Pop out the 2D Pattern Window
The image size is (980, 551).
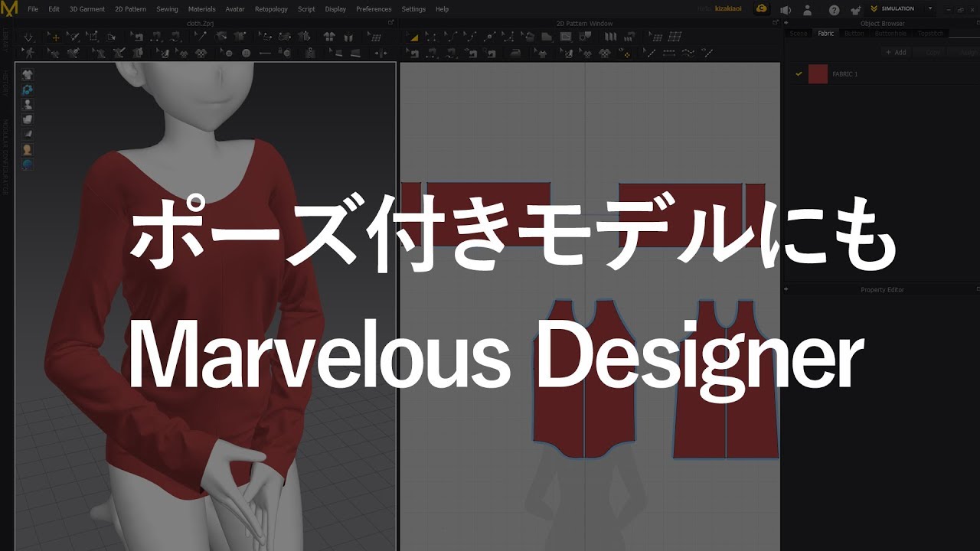776,23
